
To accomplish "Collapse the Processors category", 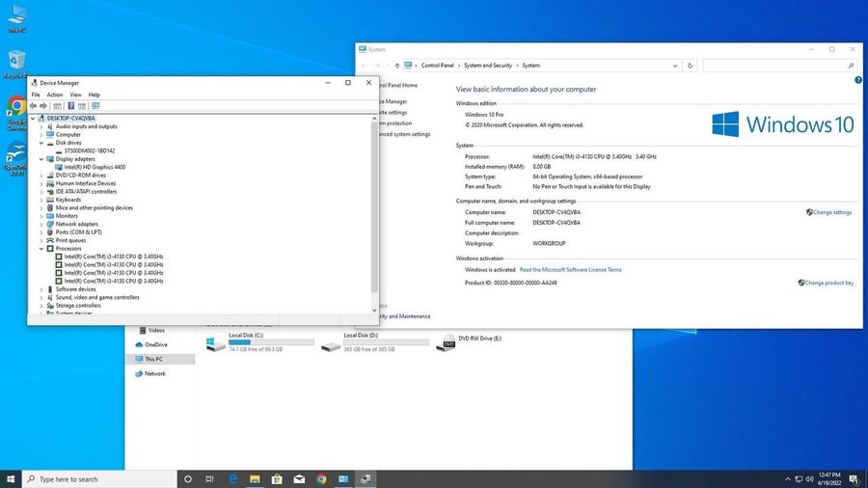I will point(41,249).
